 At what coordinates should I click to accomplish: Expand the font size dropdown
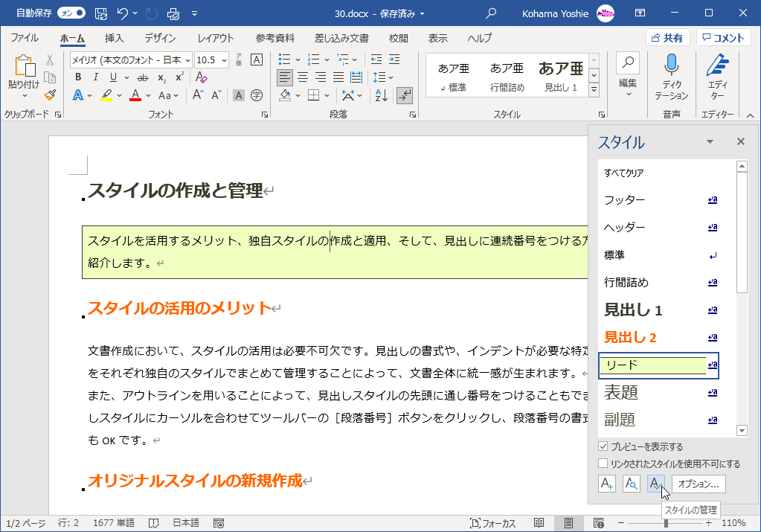tap(223, 60)
